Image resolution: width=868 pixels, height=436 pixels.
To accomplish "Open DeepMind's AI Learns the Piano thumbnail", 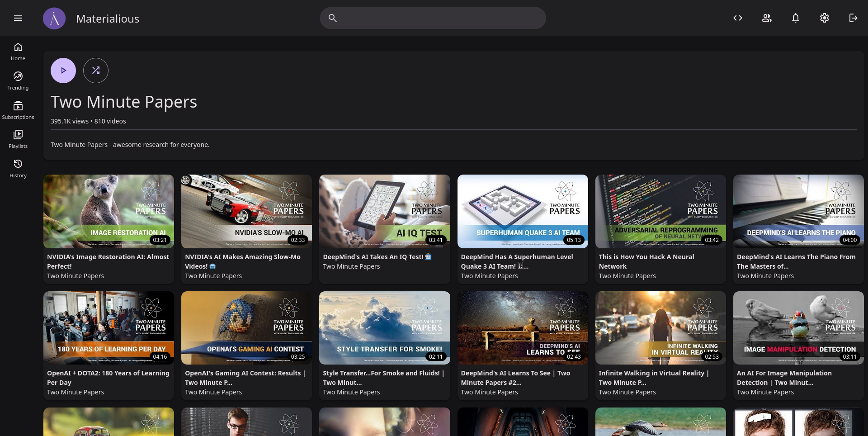I will [798, 211].
